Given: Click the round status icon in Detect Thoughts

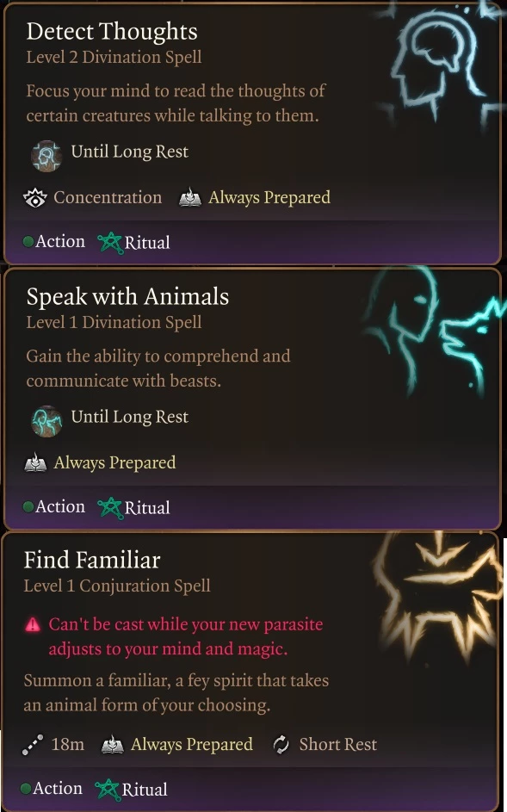Looking at the screenshot, I should pyautogui.click(x=46, y=155).
